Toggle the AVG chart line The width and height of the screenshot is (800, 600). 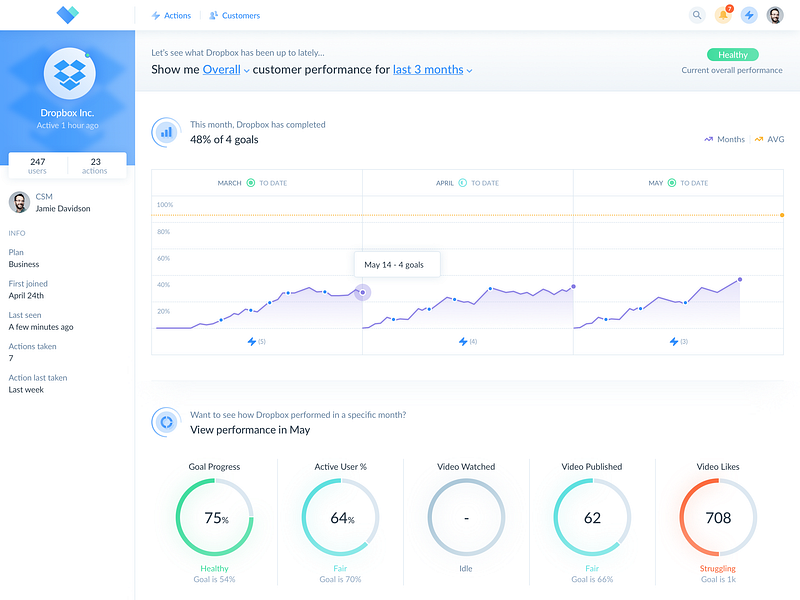[x=769, y=139]
